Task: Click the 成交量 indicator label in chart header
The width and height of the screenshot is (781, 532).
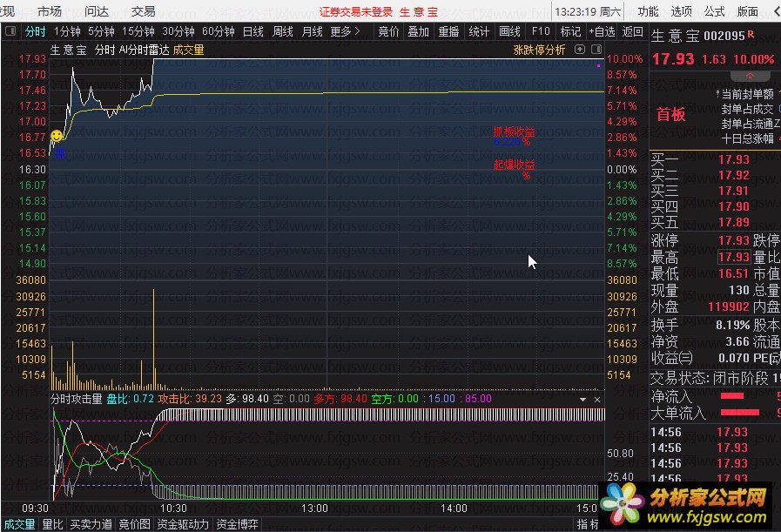Action: click(189, 50)
